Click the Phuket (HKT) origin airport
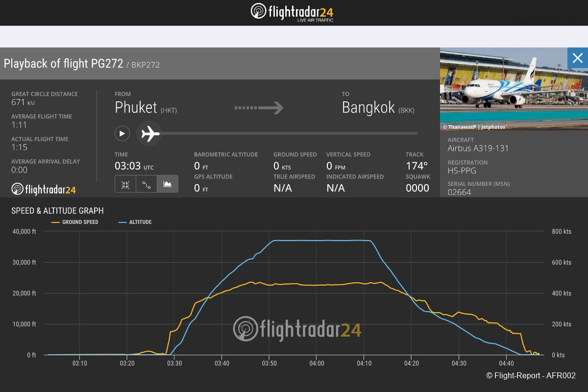The height and width of the screenshot is (392, 588). (146, 108)
